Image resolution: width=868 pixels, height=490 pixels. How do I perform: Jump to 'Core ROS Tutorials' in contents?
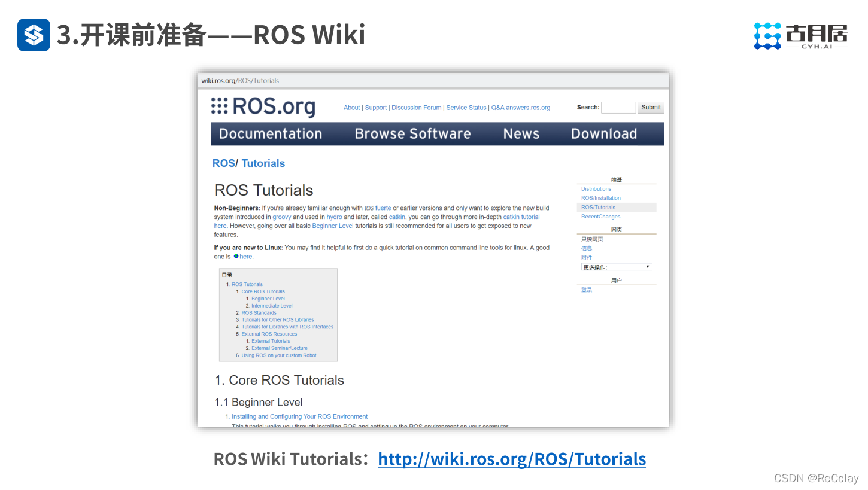[263, 291]
